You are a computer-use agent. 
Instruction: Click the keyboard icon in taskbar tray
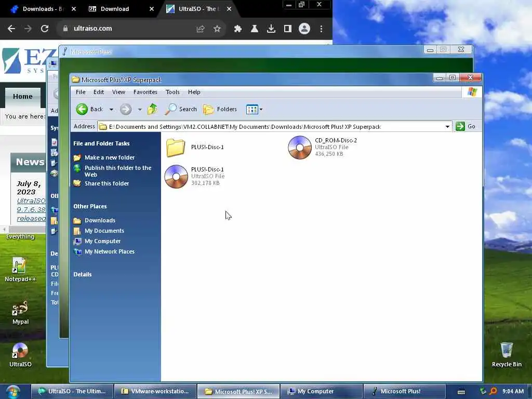pos(461,392)
